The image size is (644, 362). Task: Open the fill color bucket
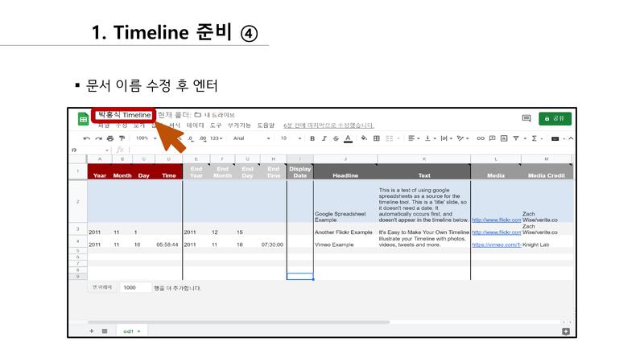(364, 138)
